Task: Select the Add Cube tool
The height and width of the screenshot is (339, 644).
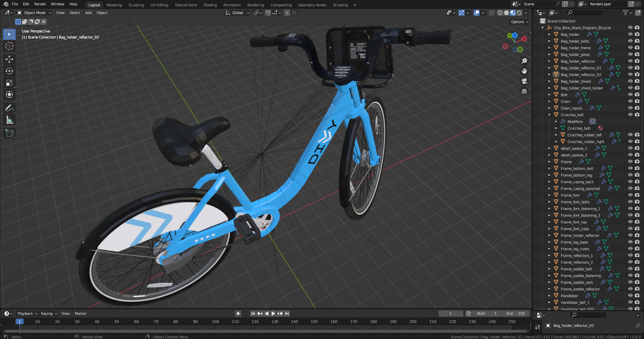Action: pyautogui.click(x=9, y=133)
